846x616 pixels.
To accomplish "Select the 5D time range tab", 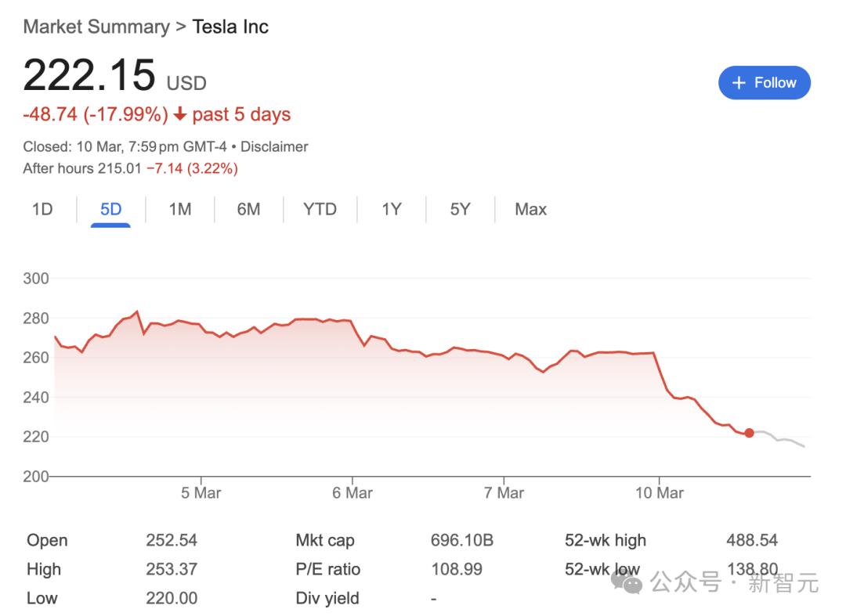I will click(x=110, y=209).
